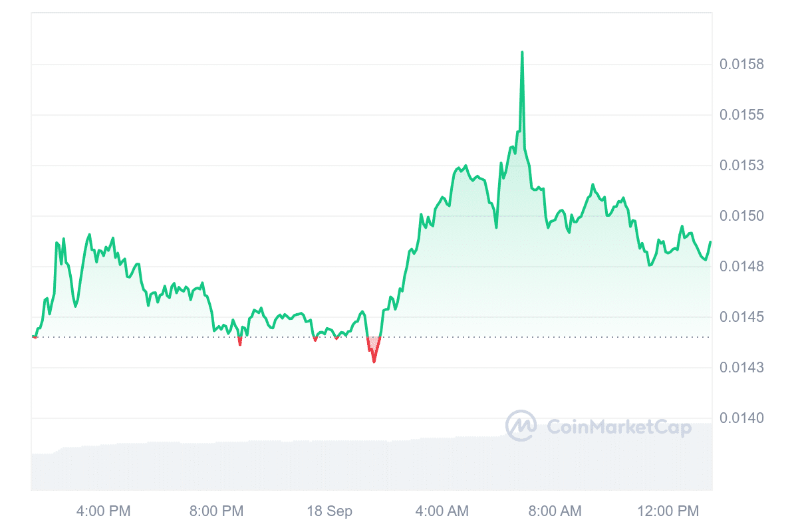Image resolution: width=798 pixels, height=532 pixels.
Task: Select the 8:00 PM time axis label
Action: pyautogui.click(x=216, y=511)
